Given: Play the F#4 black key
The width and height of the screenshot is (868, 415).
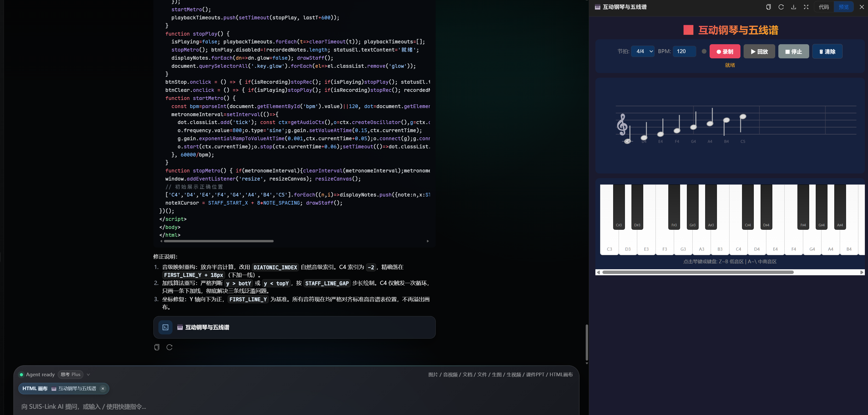Looking at the screenshot, I should (x=803, y=207).
